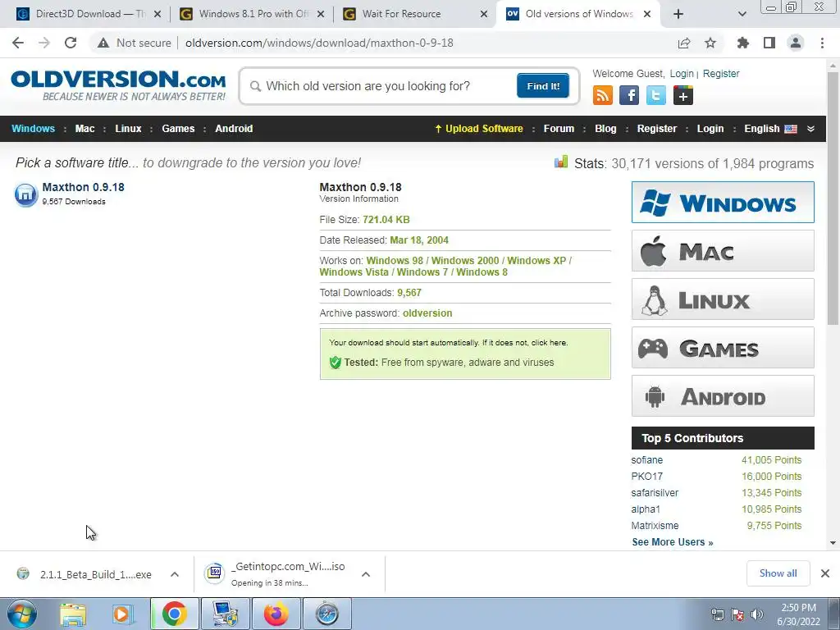Click See More Users link
This screenshot has height=630, width=840.
[673, 542]
